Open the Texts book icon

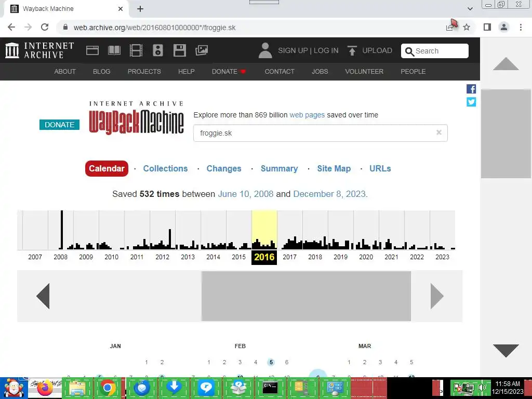[x=114, y=50]
